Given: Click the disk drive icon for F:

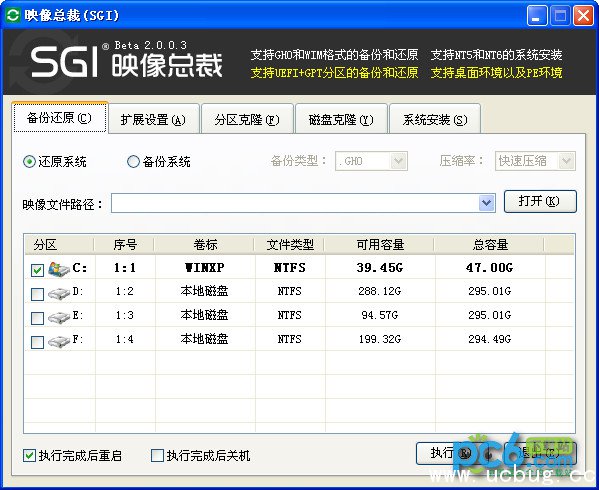Looking at the screenshot, I should (58, 341).
